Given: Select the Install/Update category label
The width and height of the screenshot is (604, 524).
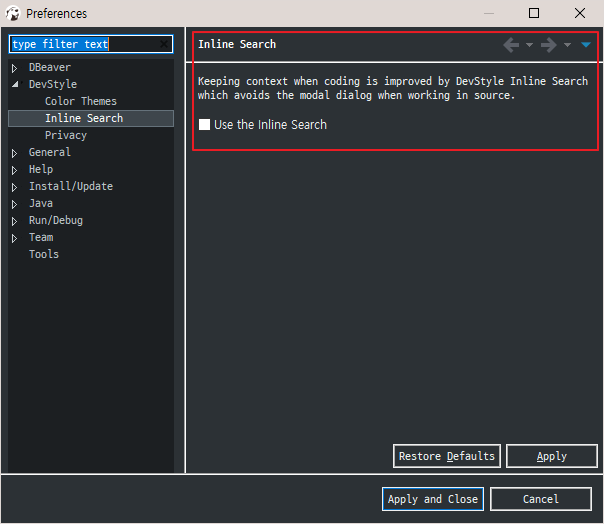Looking at the screenshot, I should click(71, 186).
